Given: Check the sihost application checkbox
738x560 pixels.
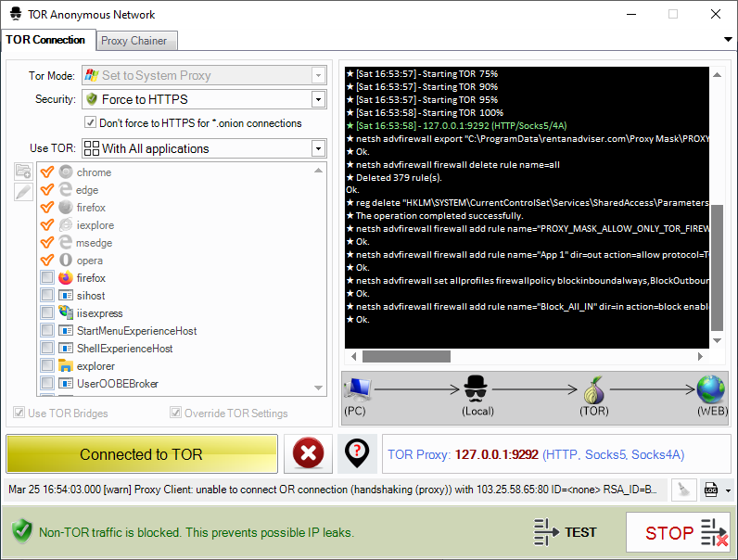Looking at the screenshot, I should (47, 295).
